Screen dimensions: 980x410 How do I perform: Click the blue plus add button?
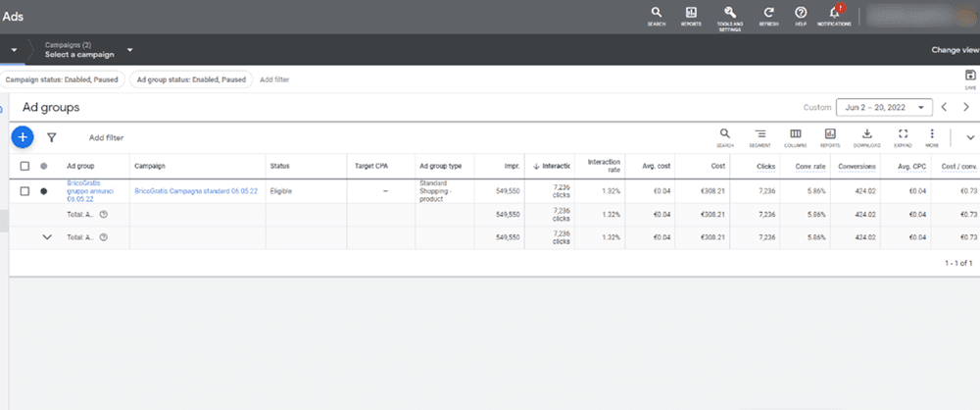23,138
